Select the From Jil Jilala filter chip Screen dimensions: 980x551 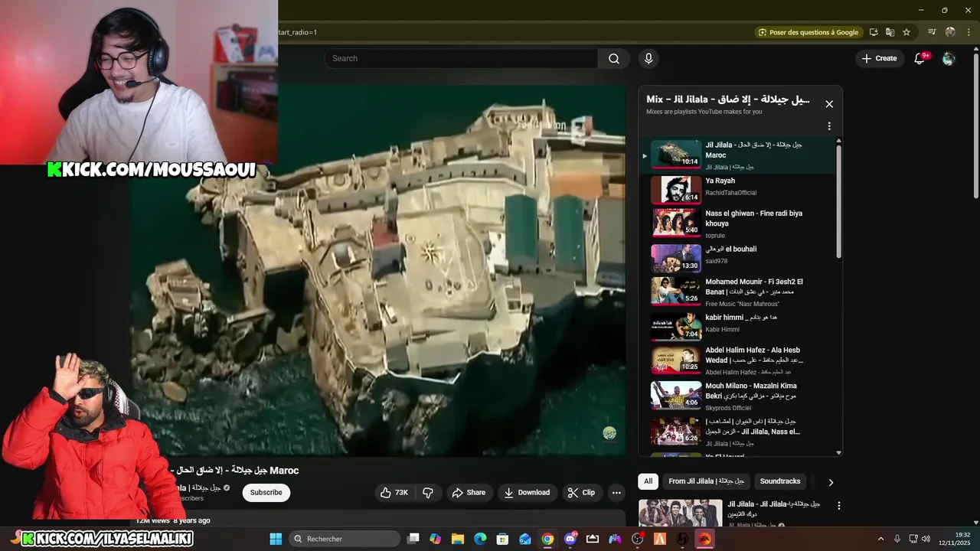(706, 481)
